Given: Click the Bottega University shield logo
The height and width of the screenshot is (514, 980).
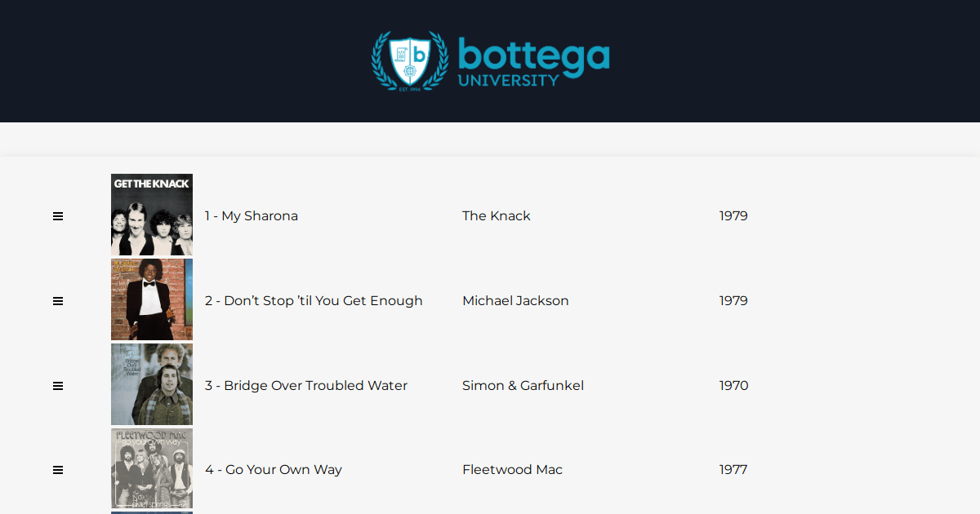Looking at the screenshot, I should [410, 60].
